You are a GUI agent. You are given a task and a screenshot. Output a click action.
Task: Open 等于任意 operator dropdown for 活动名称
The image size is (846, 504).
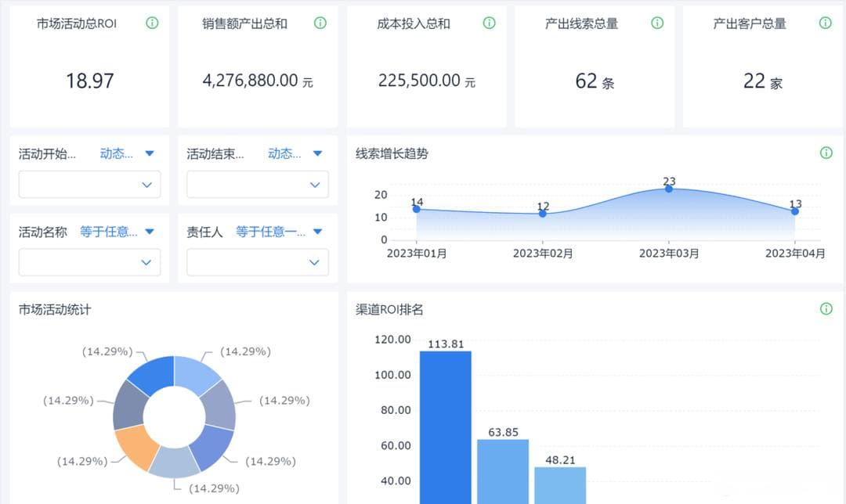[x=117, y=232]
